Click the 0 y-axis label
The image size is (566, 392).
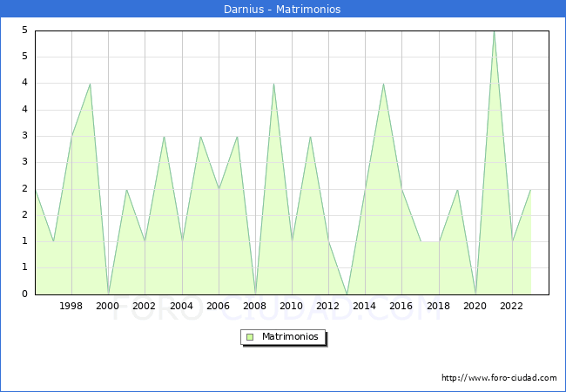pos(24,294)
